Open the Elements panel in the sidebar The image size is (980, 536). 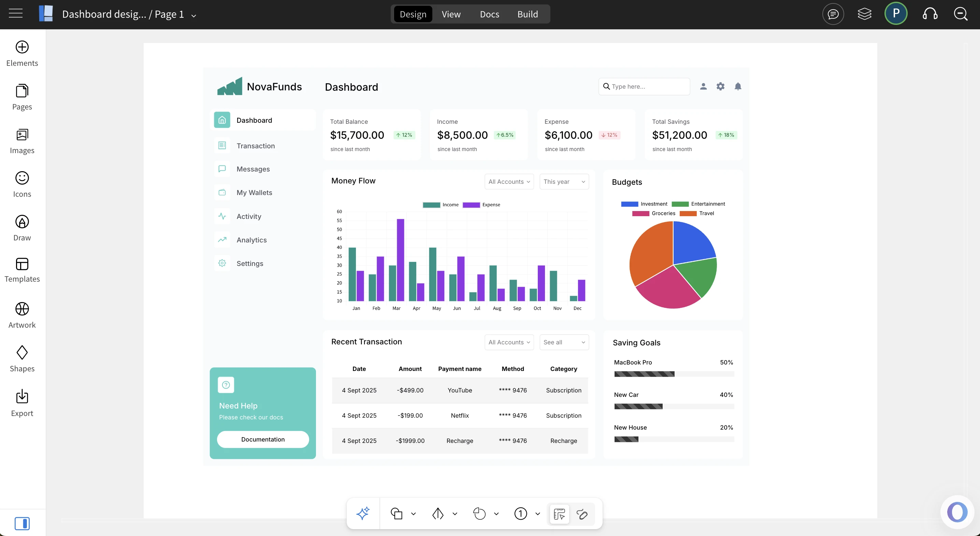(22, 53)
